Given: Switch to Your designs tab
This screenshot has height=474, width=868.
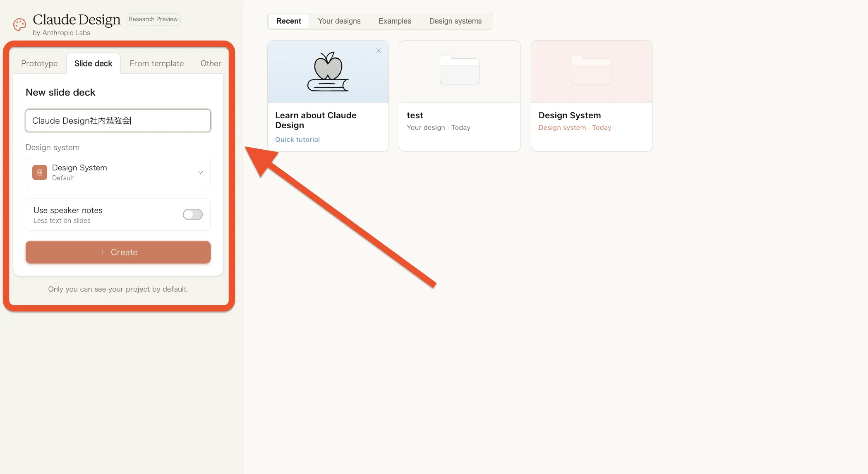Looking at the screenshot, I should tap(339, 21).
